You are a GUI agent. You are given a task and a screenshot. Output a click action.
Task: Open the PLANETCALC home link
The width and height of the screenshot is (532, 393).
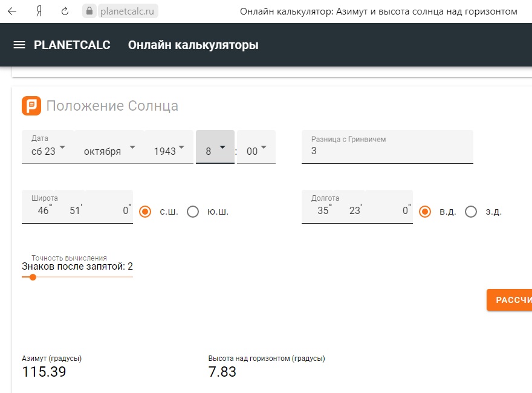pyautogui.click(x=72, y=45)
